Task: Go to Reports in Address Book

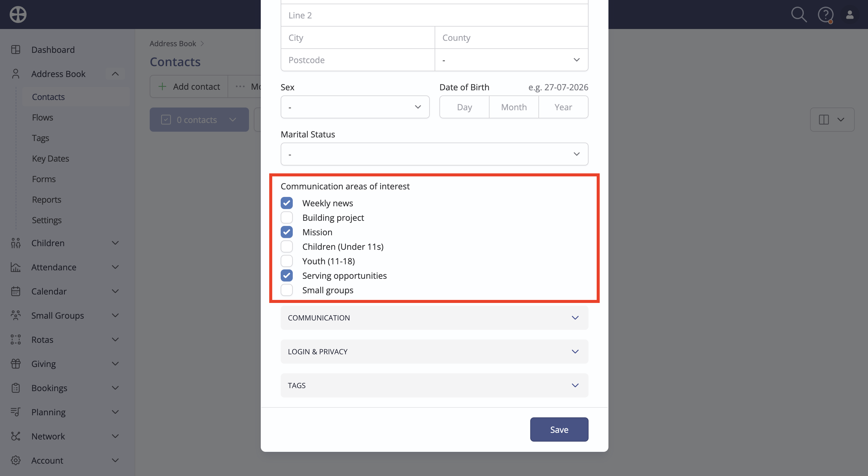Action: click(x=46, y=199)
